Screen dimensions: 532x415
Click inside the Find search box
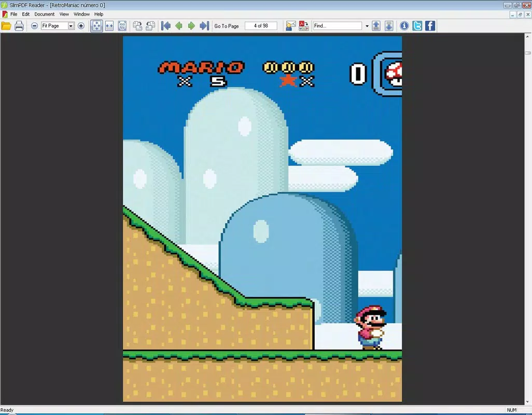click(x=337, y=26)
